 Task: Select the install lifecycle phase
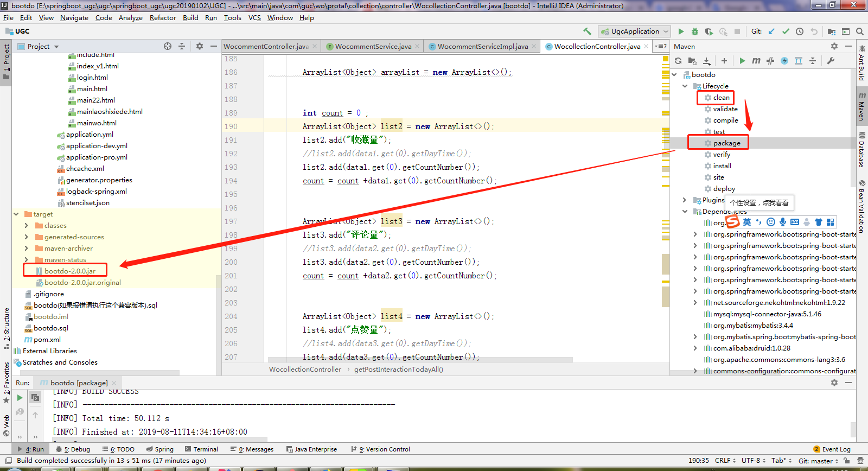tap(722, 166)
